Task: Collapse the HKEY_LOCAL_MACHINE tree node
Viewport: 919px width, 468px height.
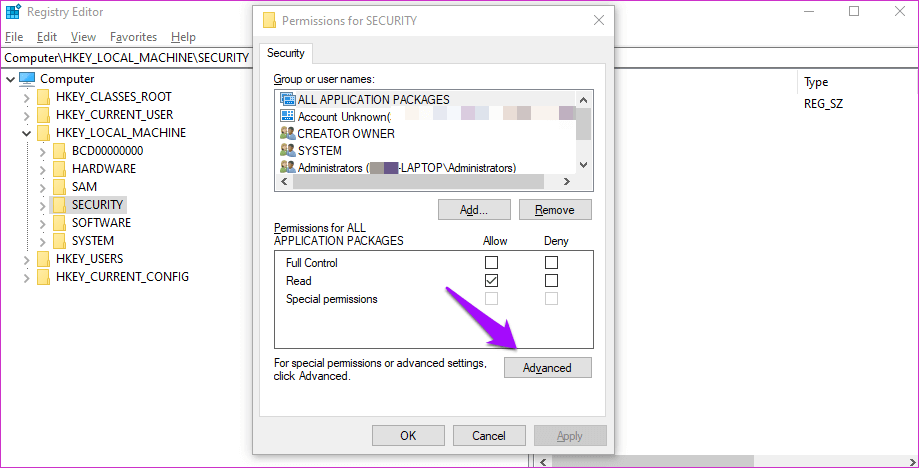Action: (26, 133)
